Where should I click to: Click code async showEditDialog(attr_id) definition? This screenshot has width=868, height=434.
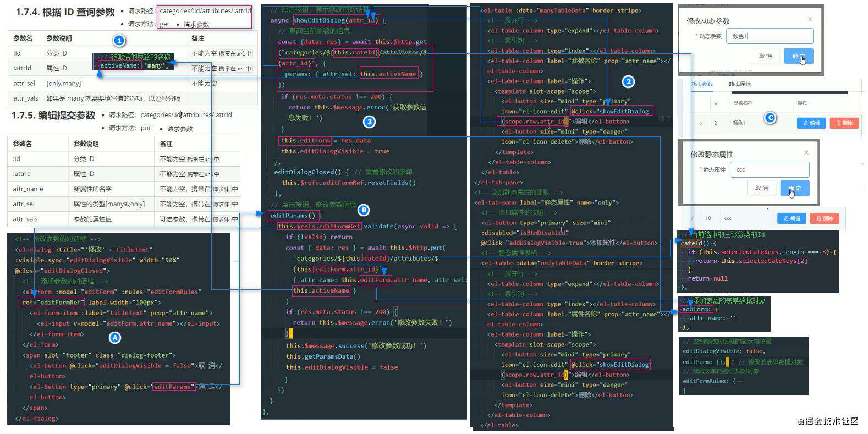click(x=328, y=20)
